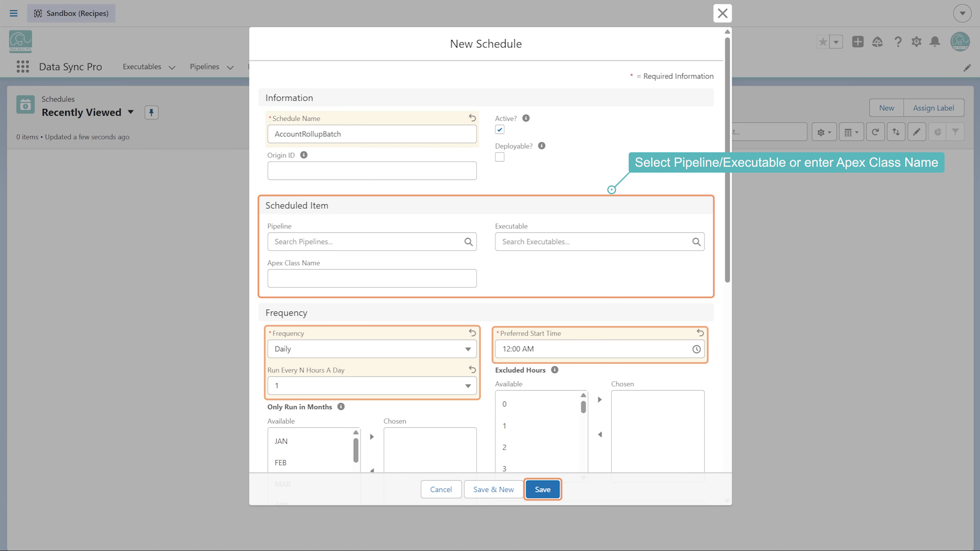Open Run Every N Hours A Day dropdown
The image size is (980, 551).
pos(372,386)
